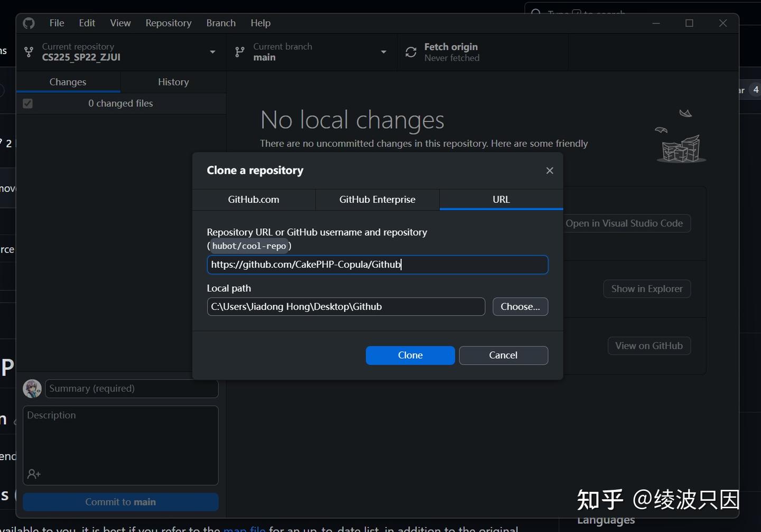This screenshot has width=761, height=532.
Task: Open the Help menu
Action: coord(261,23)
